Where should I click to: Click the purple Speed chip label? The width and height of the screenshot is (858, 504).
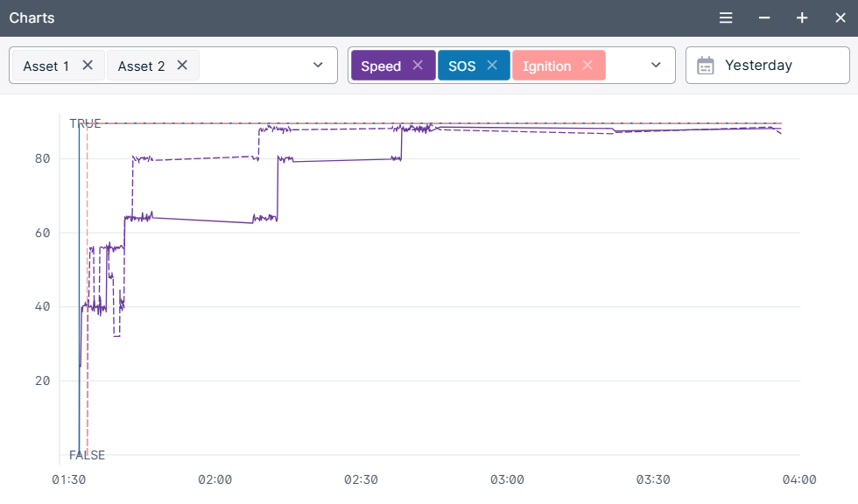pos(381,66)
